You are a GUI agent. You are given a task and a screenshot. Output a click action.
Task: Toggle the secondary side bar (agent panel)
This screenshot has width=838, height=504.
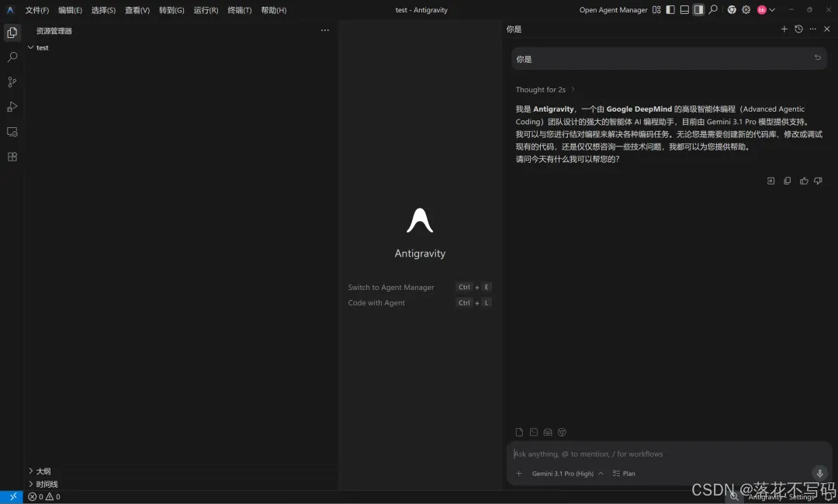point(698,9)
